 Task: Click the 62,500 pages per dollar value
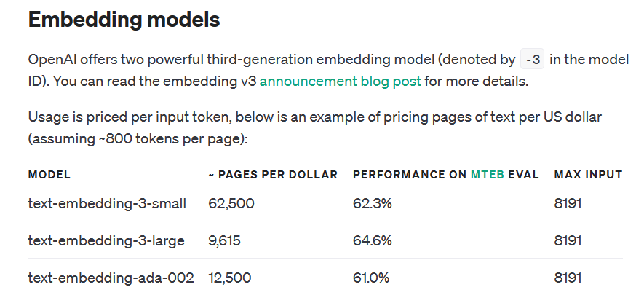click(x=231, y=204)
